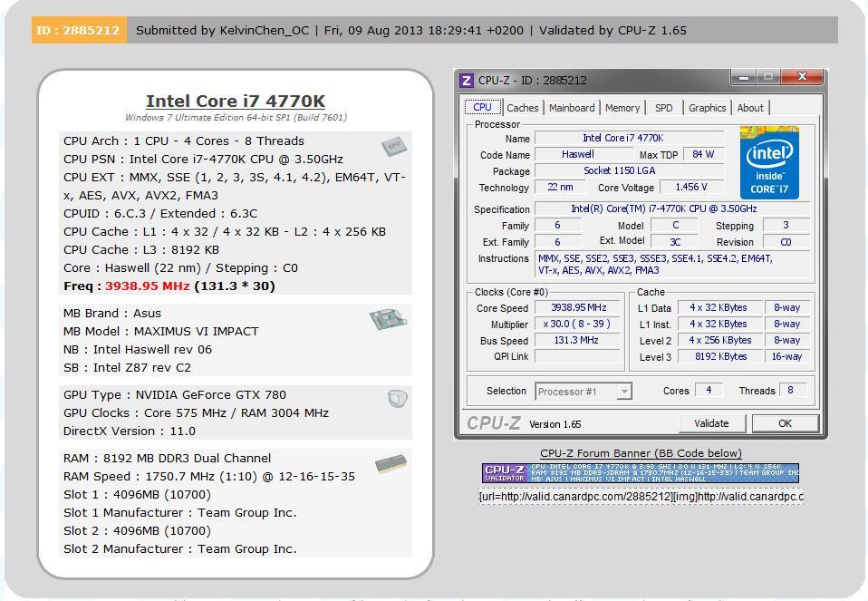The image size is (868, 601).
Task: Switch to the CPU tab
Action: pyautogui.click(x=482, y=108)
